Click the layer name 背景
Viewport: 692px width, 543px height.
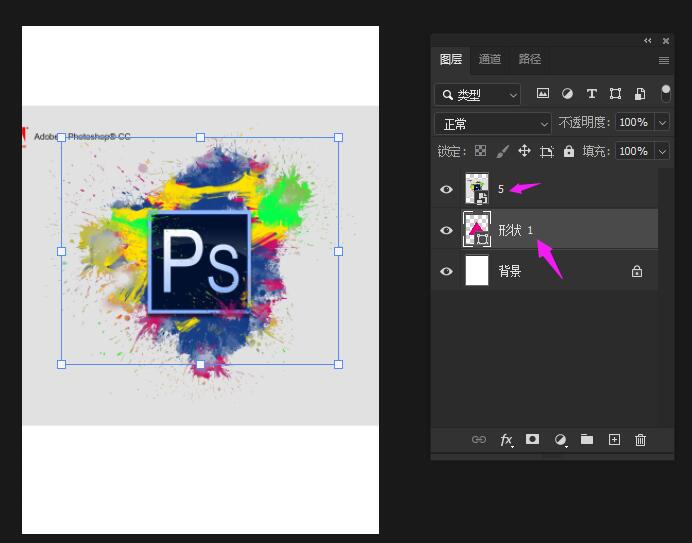coord(510,271)
